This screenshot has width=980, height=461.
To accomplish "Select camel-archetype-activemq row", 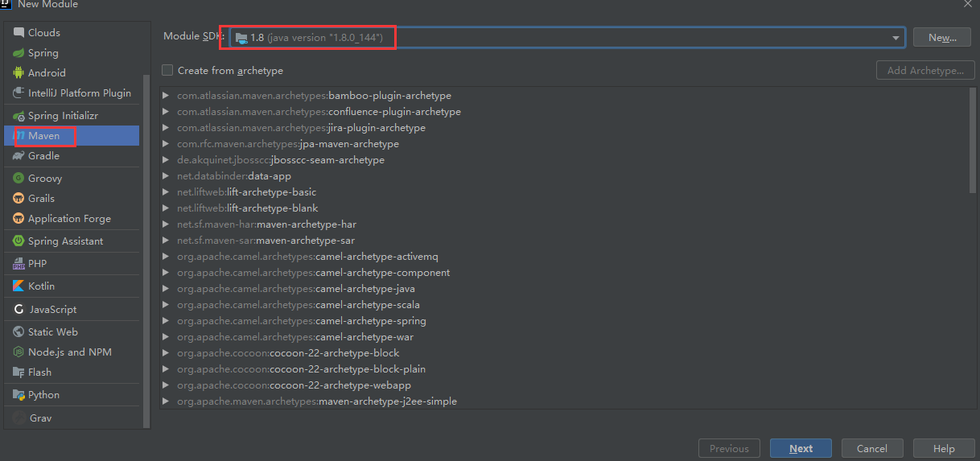I will (563, 257).
